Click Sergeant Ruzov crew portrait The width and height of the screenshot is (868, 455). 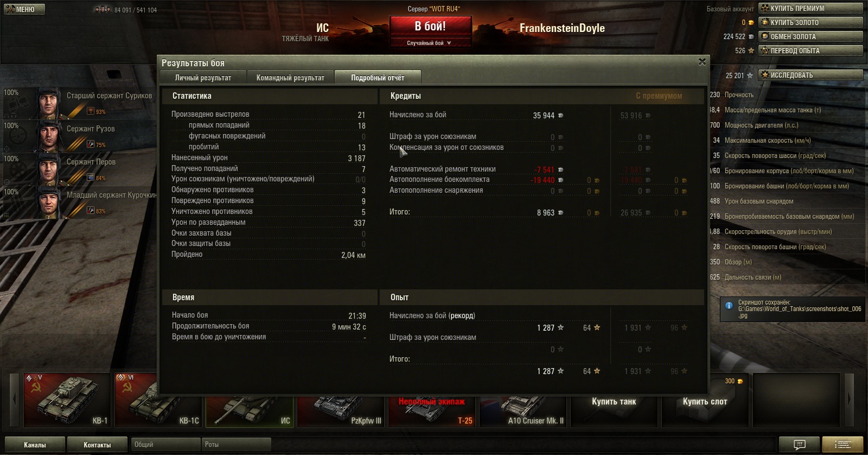pyautogui.click(x=49, y=136)
